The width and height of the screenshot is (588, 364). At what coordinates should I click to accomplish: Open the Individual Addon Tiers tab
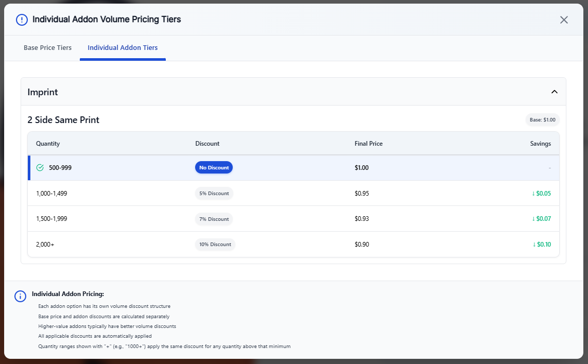point(123,47)
